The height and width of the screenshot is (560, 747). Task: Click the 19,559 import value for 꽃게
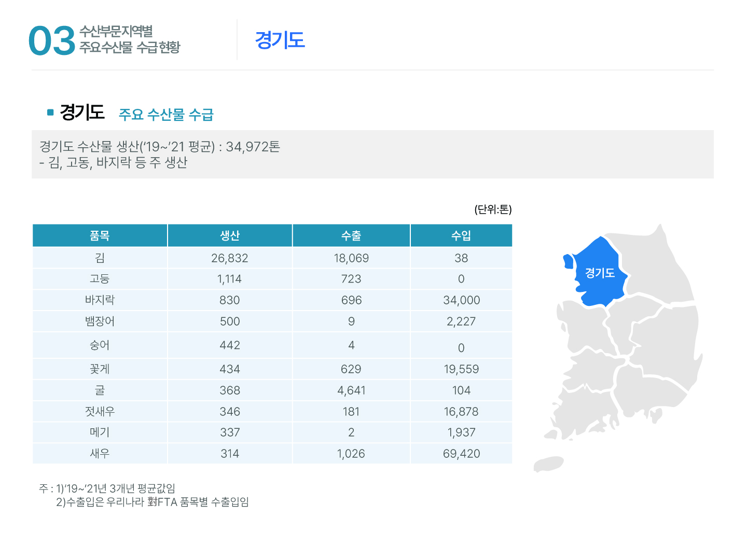point(461,369)
